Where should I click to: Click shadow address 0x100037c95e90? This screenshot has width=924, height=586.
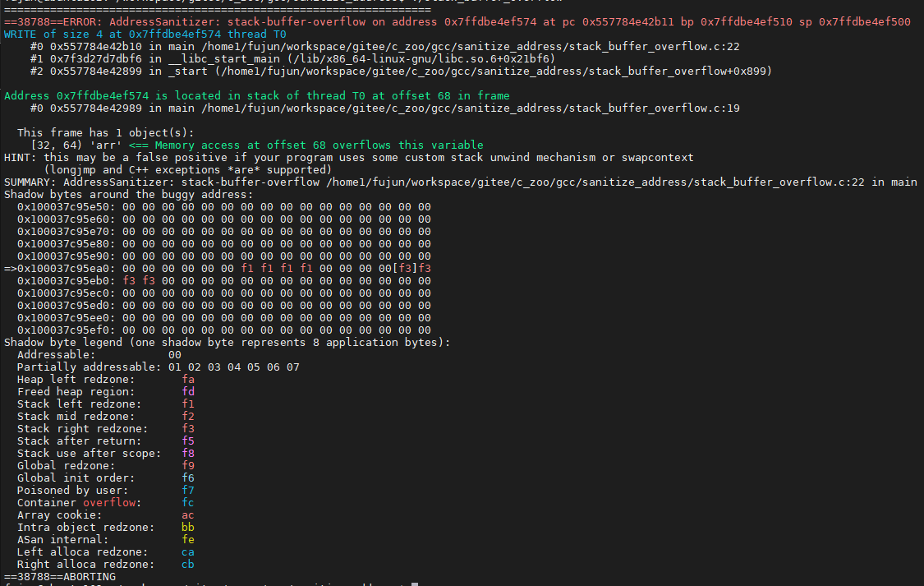[67, 256]
